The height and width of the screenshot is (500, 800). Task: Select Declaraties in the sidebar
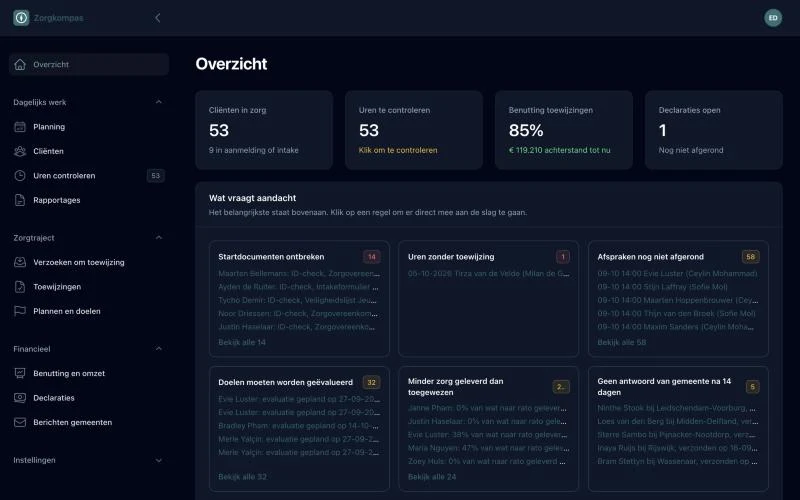[89, 398]
